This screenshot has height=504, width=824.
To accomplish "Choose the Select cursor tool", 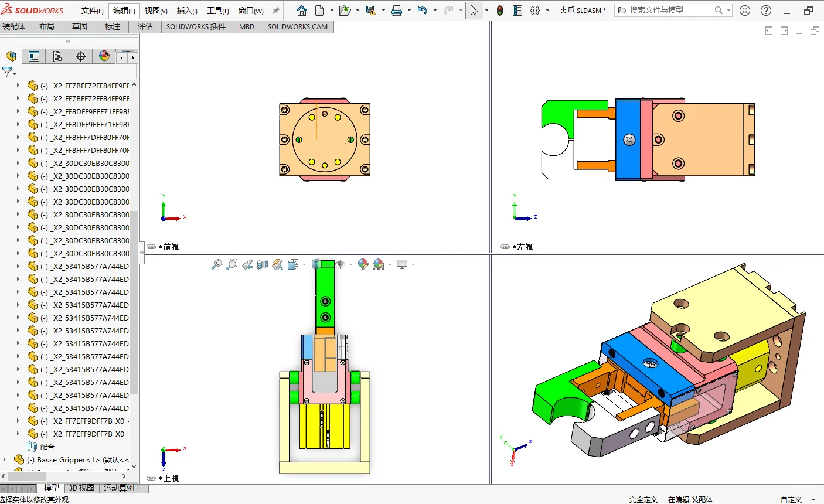I will 474,11.
